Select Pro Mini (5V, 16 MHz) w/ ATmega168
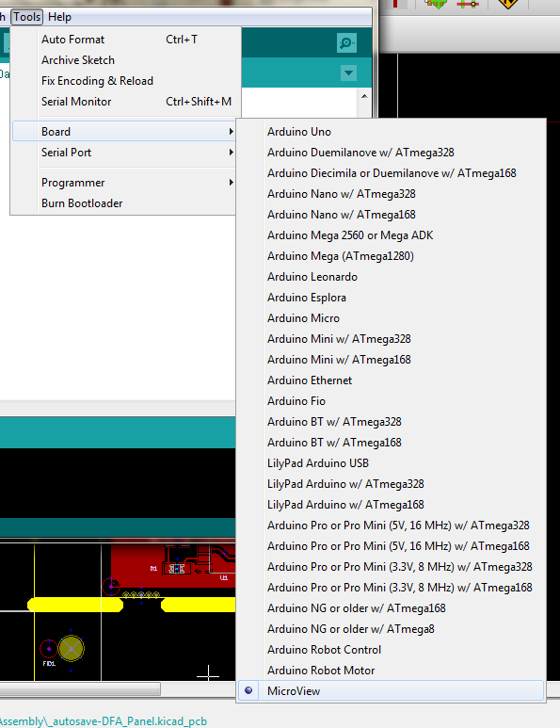This screenshot has width=560, height=728. pos(391,546)
